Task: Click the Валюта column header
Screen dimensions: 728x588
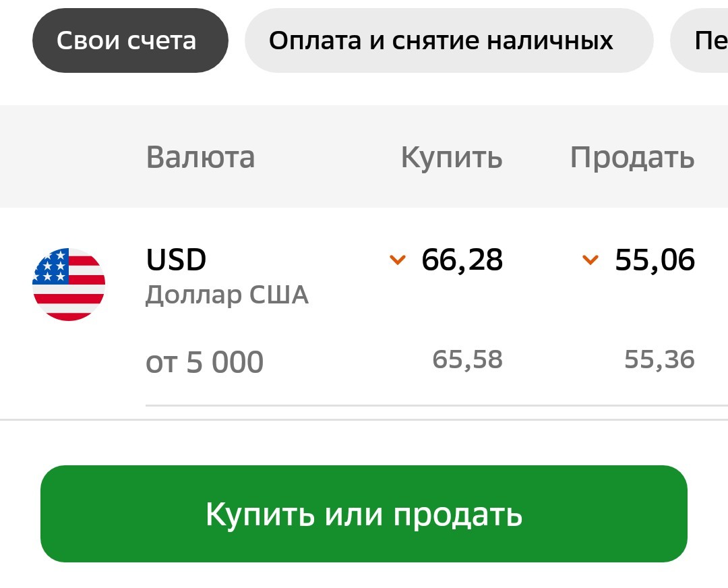Action: pos(201,157)
